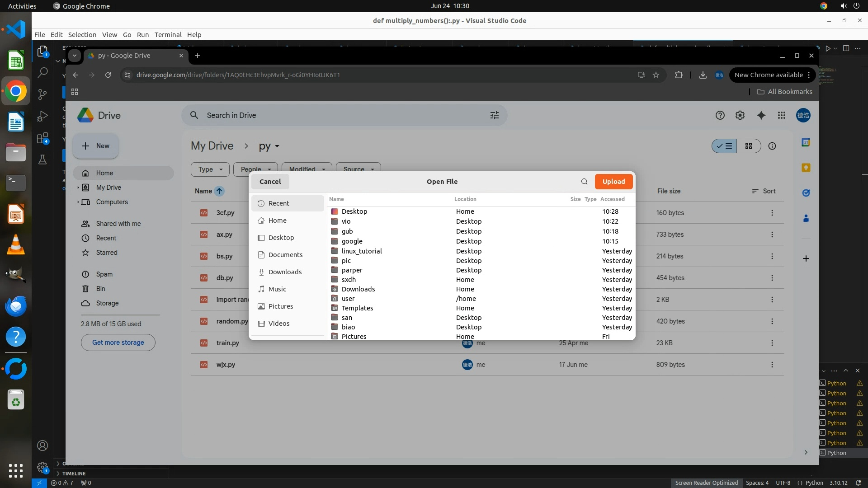Click the view details info icon
Screen dimensions: 868x488
[x=772, y=146]
